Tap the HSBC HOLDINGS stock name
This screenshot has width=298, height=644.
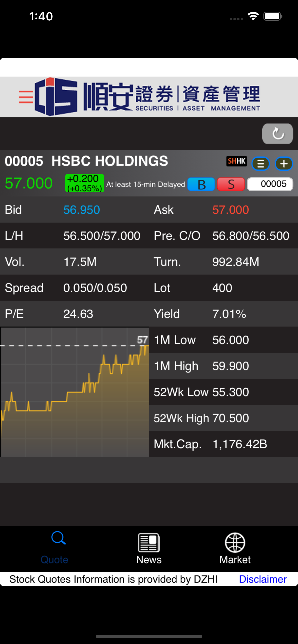(x=110, y=161)
